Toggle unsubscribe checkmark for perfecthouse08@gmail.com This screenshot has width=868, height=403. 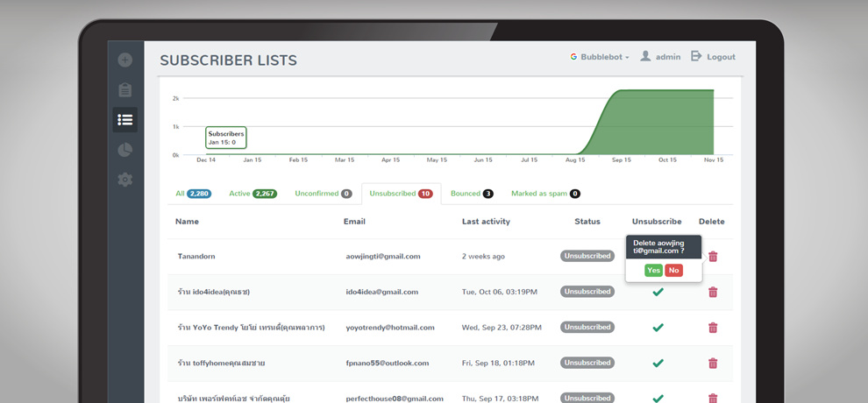658,398
